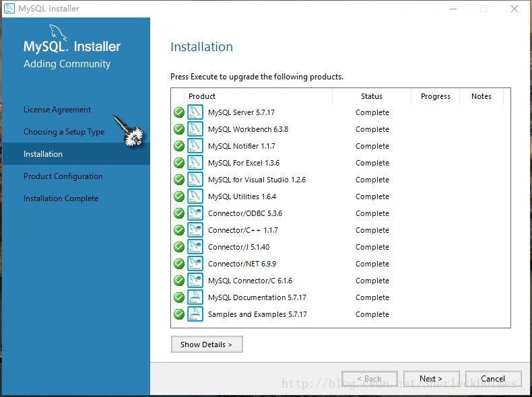Go to License Agreement step
532x397 pixels.
[x=57, y=110]
